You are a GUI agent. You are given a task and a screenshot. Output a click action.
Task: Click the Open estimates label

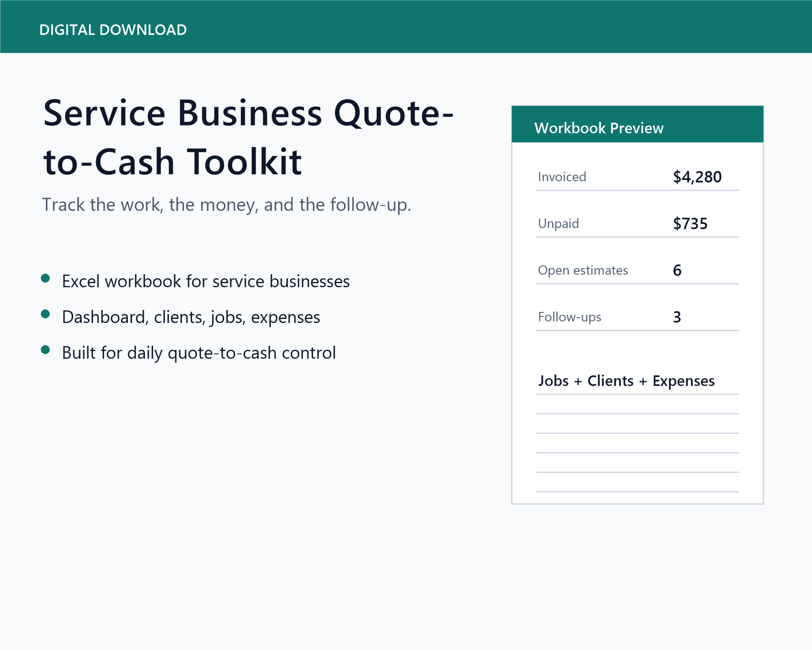tap(583, 270)
